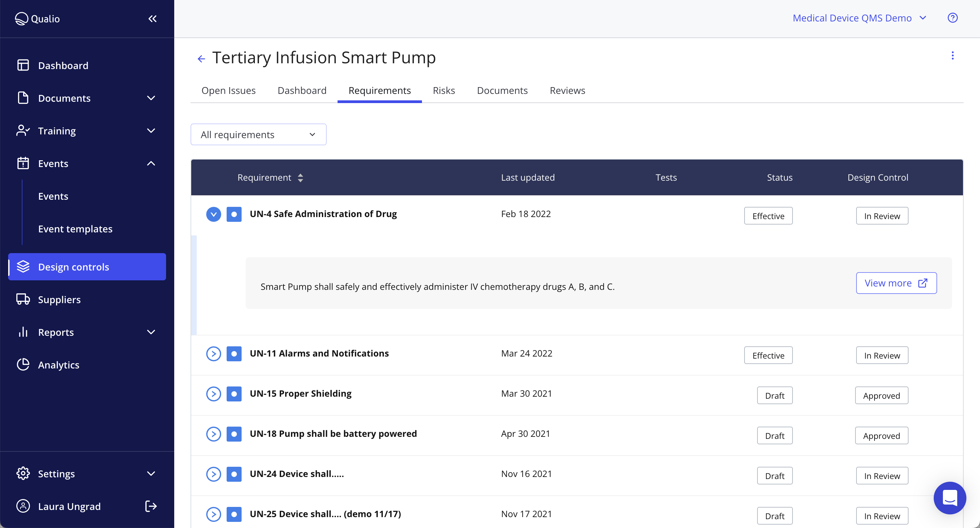Open the All requirements filter dropdown
Screen dimensions: 980x528
(258, 135)
